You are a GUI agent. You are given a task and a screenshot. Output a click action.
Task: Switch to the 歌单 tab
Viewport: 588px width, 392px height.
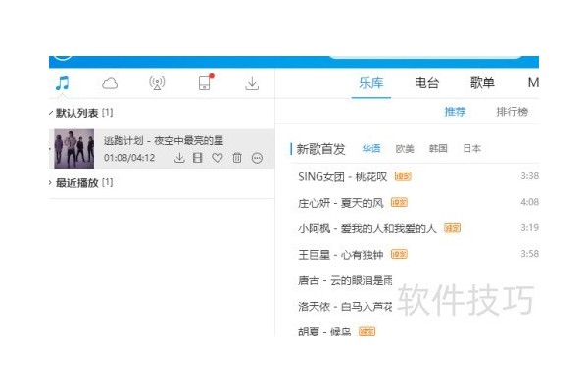pos(482,83)
